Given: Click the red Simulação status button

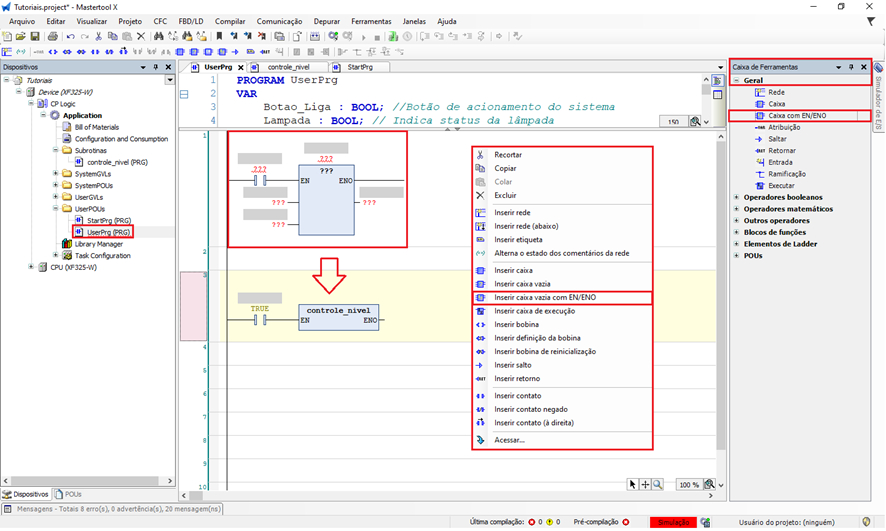Looking at the screenshot, I should (x=673, y=522).
